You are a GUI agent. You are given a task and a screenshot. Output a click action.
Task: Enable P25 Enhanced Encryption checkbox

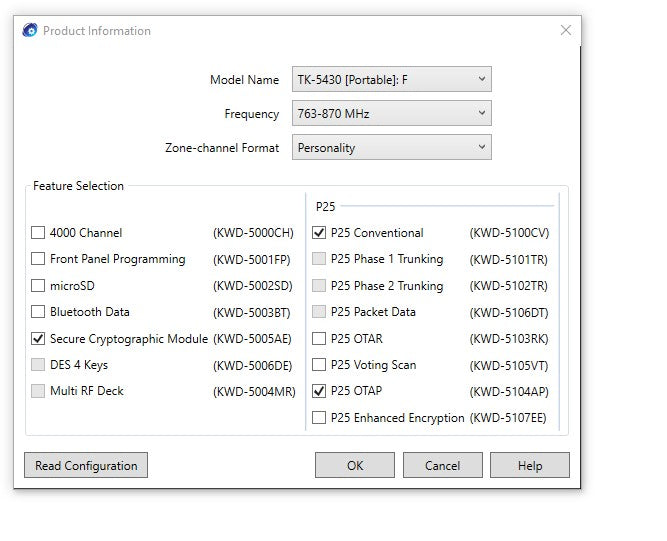tap(319, 418)
